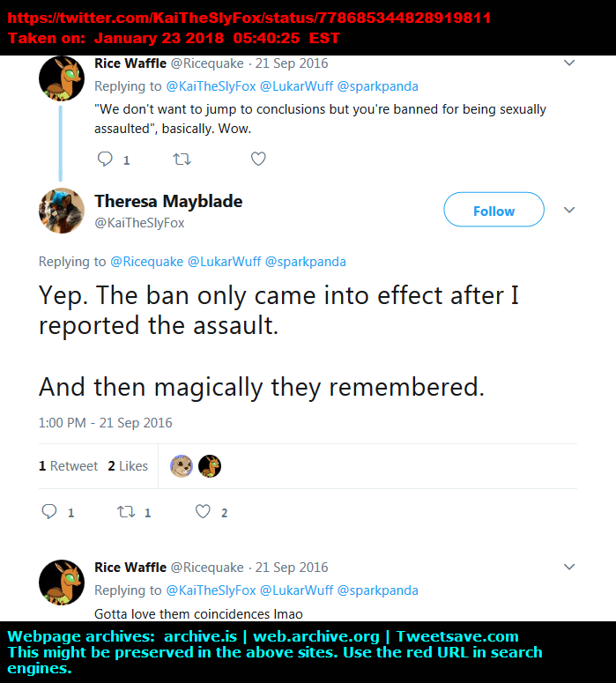This screenshot has height=683, width=616.
Task: Expand chevron on bottom Rice Waffle tweet
Action: point(569,568)
